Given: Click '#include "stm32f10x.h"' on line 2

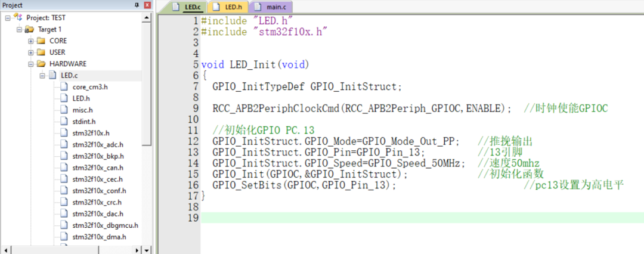Looking at the screenshot, I should click(264, 31).
